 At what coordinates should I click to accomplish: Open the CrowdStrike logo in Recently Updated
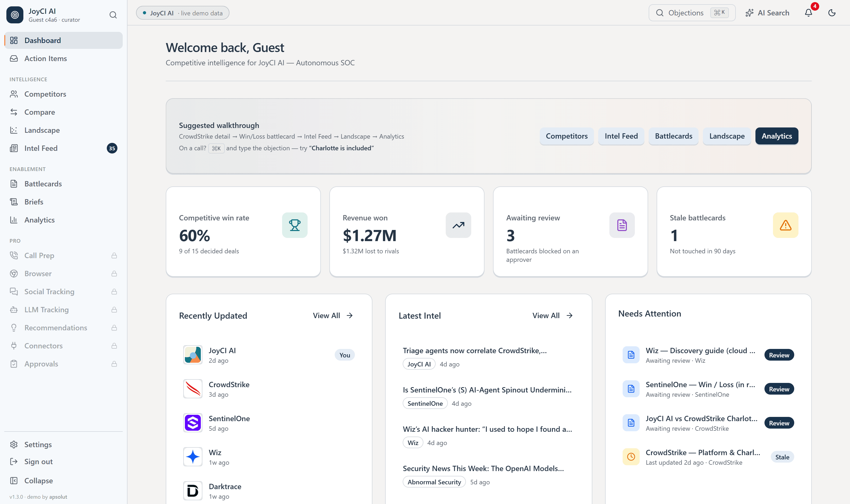pyautogui.click(x=193, y=389)
